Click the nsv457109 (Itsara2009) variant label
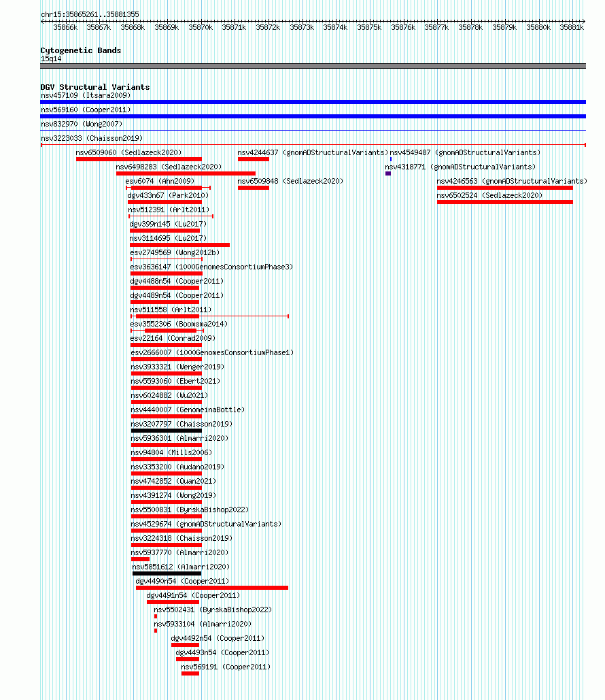 86,95
